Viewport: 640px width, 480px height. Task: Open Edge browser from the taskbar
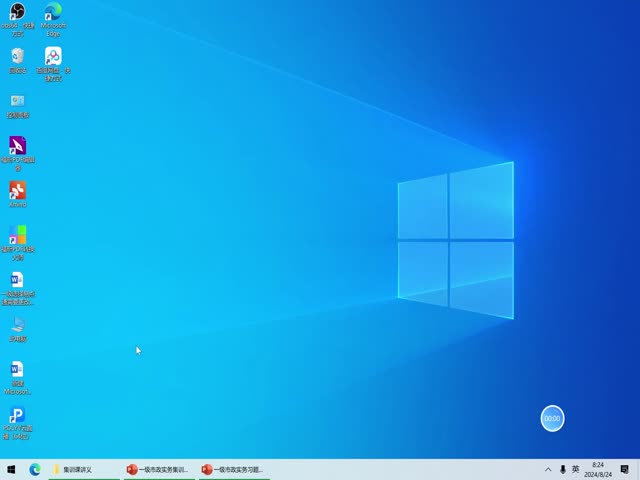35,469
